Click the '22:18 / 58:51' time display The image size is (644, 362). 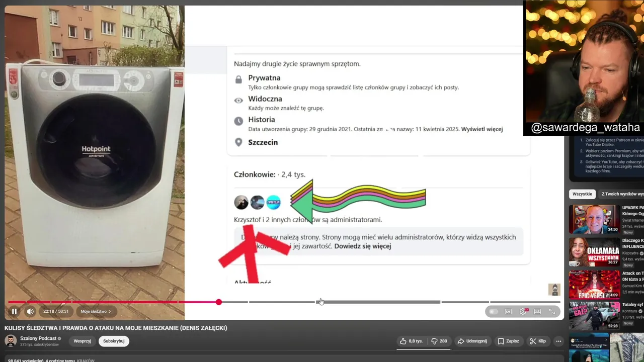click(55, 311)
